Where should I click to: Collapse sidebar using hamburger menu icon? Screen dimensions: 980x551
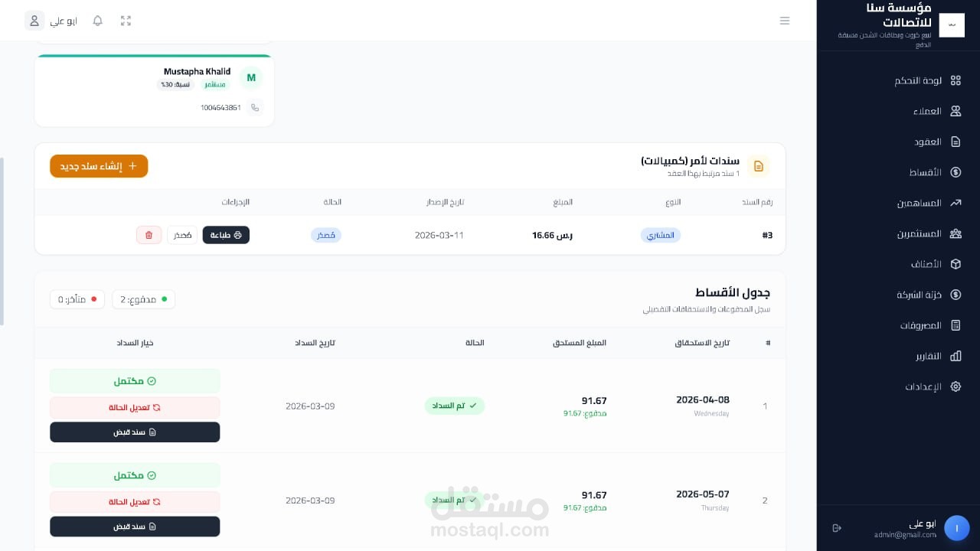point(785,21)
